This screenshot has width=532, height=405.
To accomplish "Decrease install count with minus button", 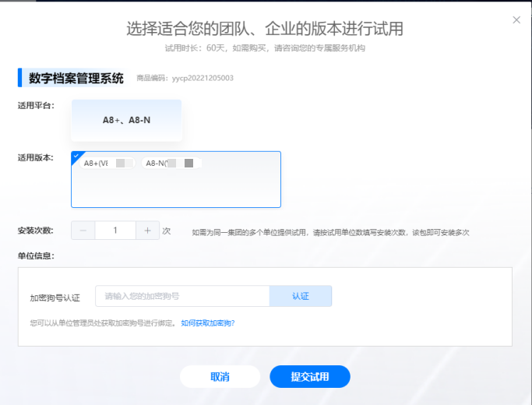I will pos(83,231).
